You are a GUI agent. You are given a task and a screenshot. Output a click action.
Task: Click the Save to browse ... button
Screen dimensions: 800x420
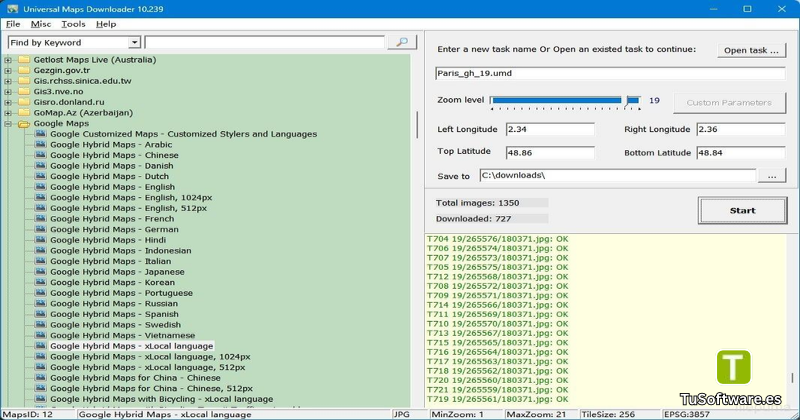tap(772, 176)
